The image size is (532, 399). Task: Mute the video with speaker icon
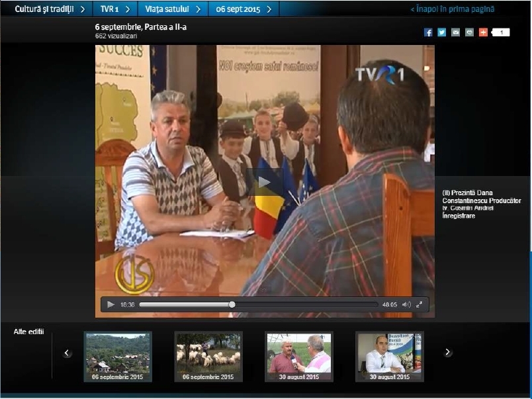tap(406, 304)
